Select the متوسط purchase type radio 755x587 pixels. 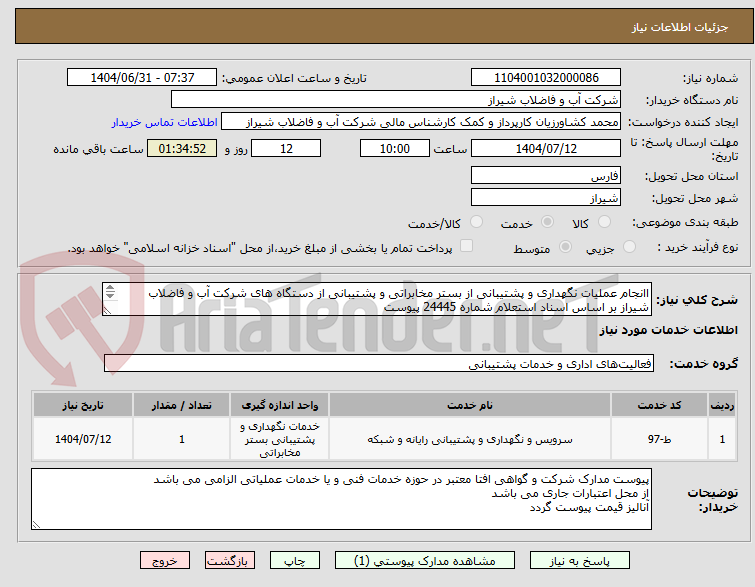[x=565, y=247]
